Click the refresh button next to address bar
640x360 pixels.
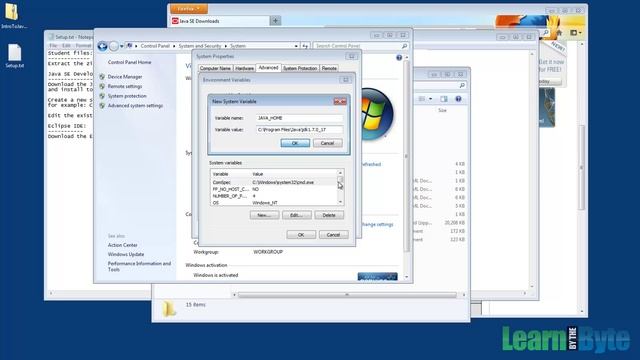click(305, 46)
